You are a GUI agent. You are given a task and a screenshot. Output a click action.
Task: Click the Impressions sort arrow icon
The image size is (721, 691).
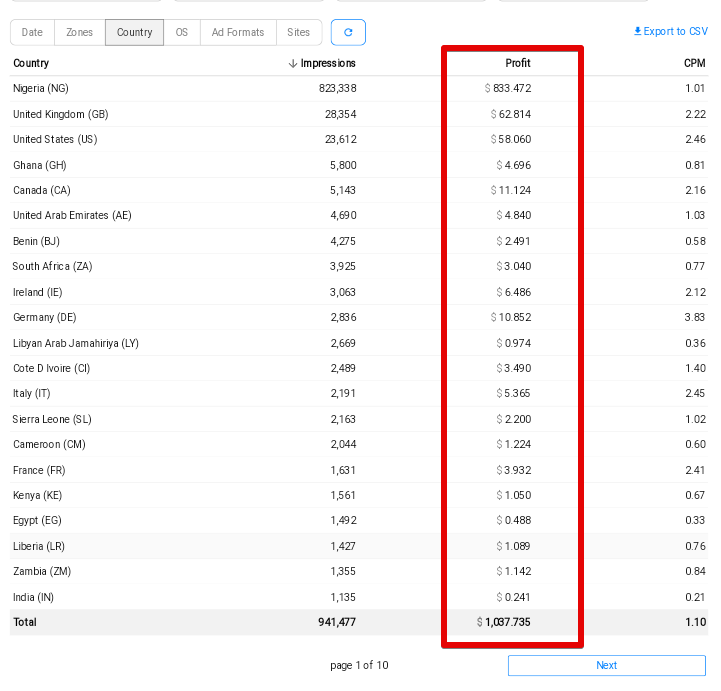click(x=293, y=64)
